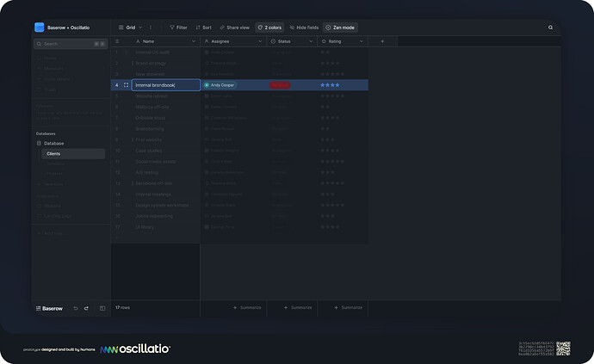Click the red status badge in row 4
This screenshot has height=364, width=594.
[x=280, y=85]
